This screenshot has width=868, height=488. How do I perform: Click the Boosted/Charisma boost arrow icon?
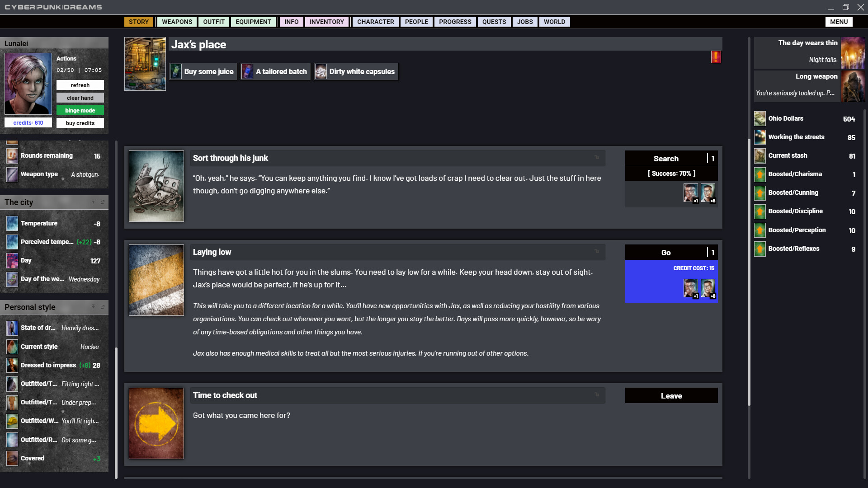tap(759, 174)
